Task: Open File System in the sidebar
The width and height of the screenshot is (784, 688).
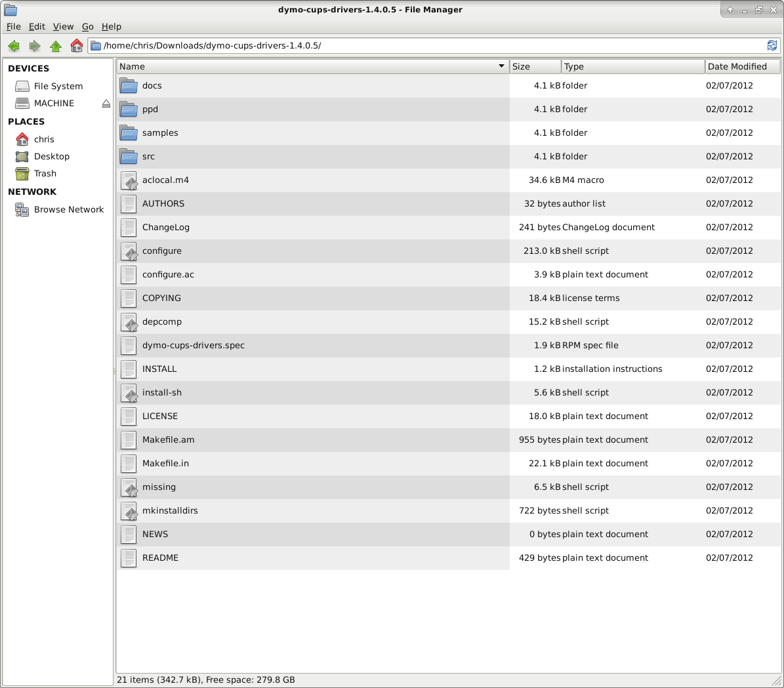Action: coord(58,86)
